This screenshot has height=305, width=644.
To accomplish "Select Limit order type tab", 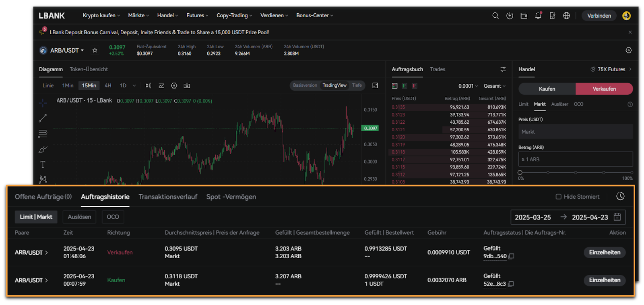I will tap(523, 104).
